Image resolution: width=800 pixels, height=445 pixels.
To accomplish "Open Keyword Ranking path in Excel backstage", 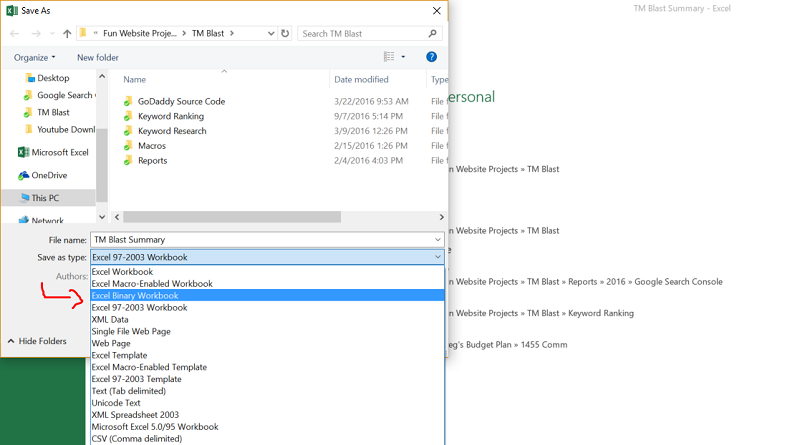I will (541, 313).
